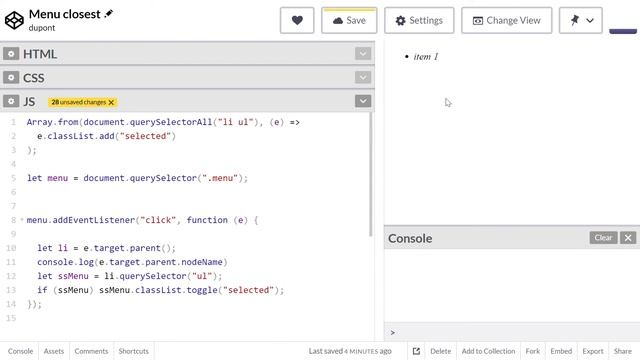Open the JS panel dropdown arrow
The width and height of the screenshot is (640, 360).
[x=363, y=101]
